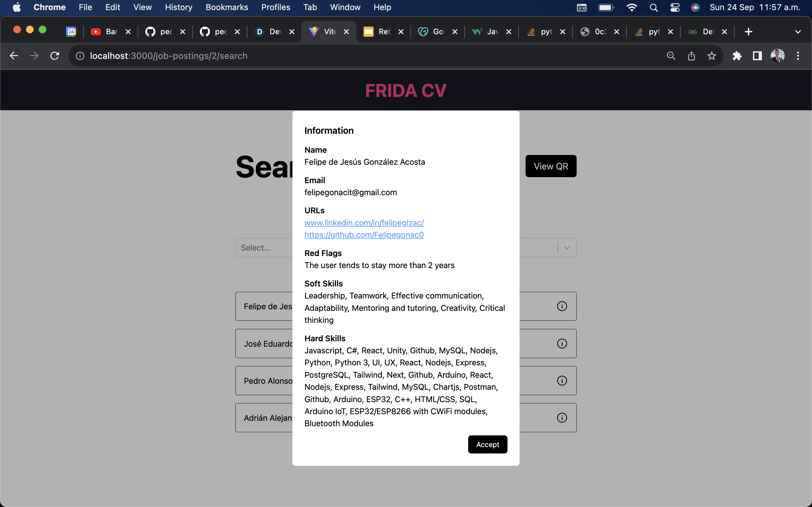Open the zoom magnifier icon in address bar
This screenshot has height=507, width=812.
tap(671, 56)
